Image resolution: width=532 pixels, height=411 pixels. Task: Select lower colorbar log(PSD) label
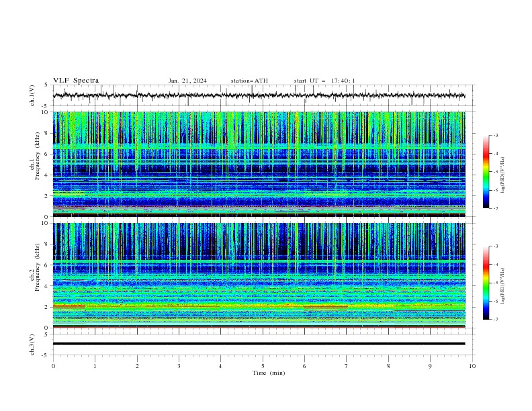tap(502, 286)
